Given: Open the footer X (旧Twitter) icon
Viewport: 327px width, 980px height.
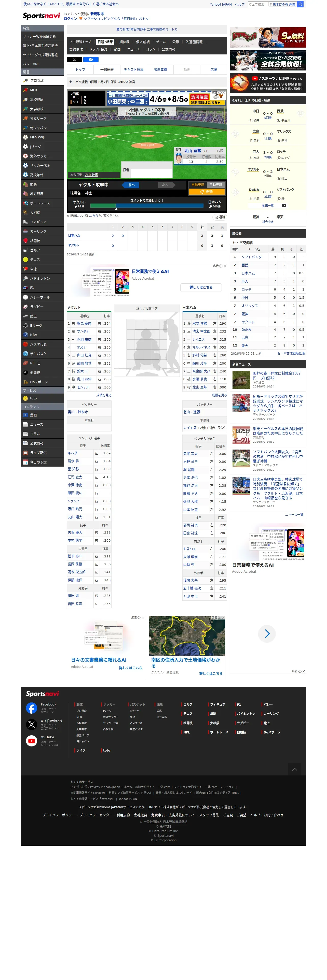Looking at the screenshot, I should [x=31, y=724].
